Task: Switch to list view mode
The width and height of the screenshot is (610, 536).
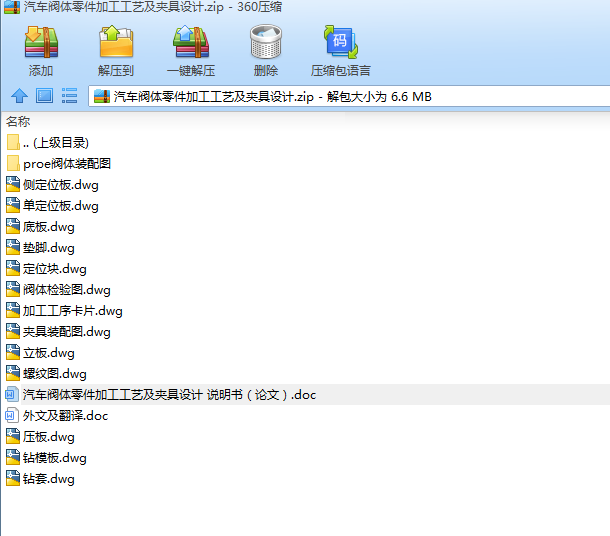Action: pos(70,96)
